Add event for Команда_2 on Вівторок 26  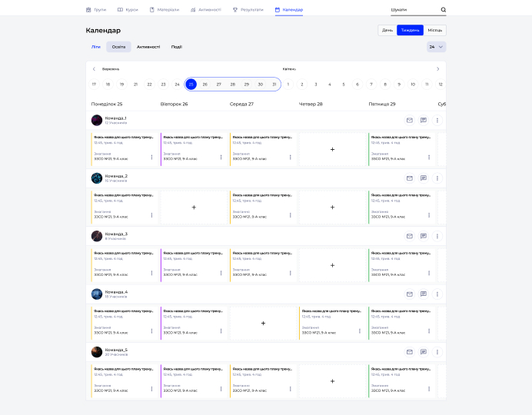194,207
